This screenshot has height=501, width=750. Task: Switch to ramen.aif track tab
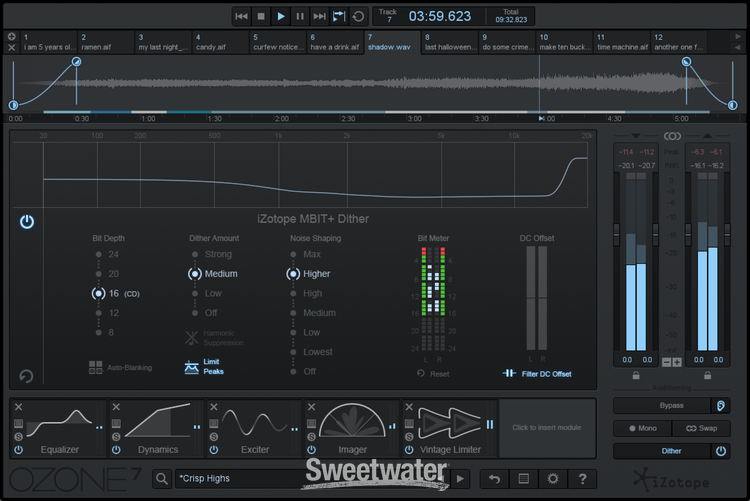(106, 42)
